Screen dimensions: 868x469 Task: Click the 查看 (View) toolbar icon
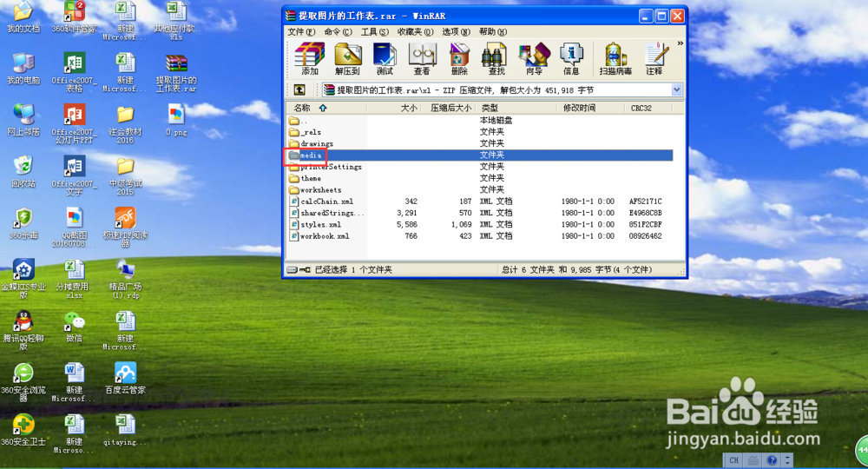(422, 59)
